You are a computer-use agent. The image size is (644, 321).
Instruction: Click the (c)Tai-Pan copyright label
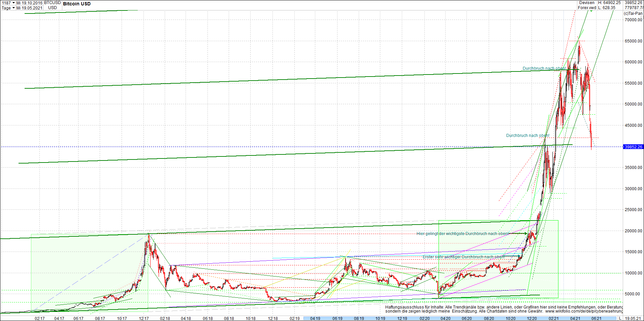pos(633,13)
